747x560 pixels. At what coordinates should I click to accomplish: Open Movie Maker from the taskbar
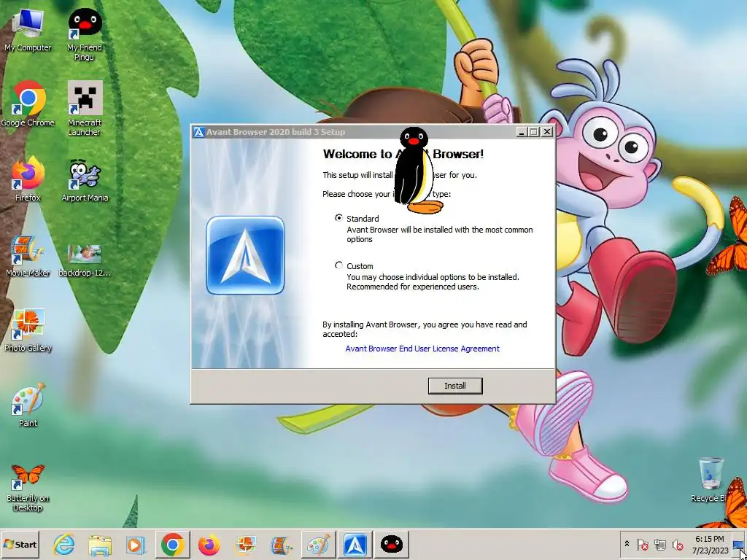click(282, 544)
